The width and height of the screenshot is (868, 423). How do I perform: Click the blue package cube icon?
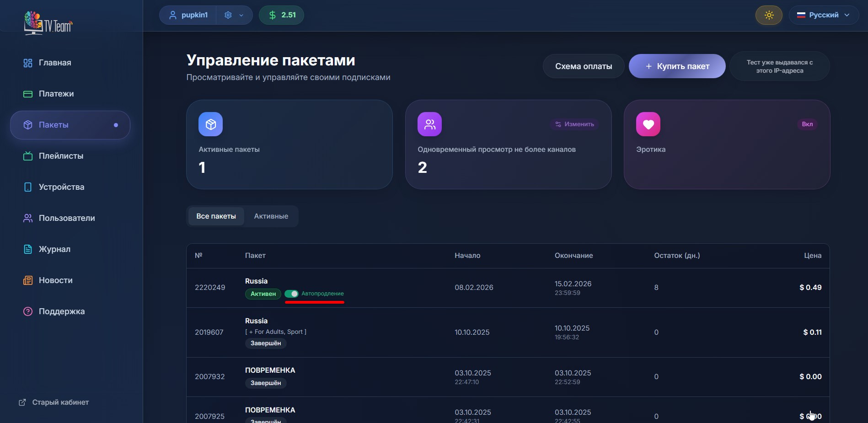pyautogui.click(x=210, y=124)
